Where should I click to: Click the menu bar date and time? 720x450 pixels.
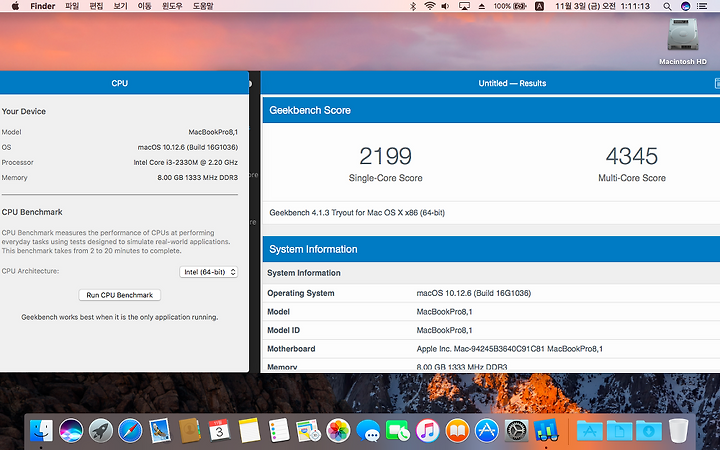(x=602, y=6)
